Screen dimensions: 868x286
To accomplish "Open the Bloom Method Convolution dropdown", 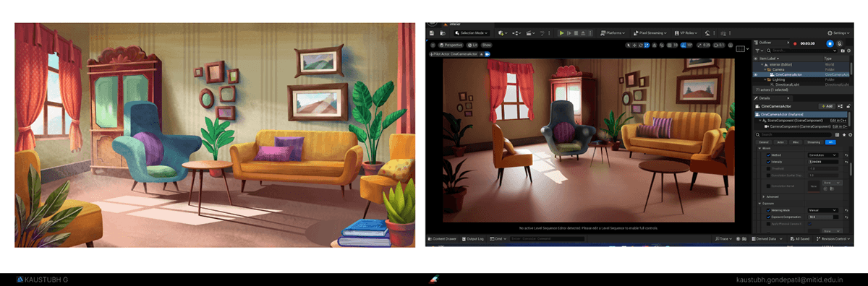I will (822, 155).
